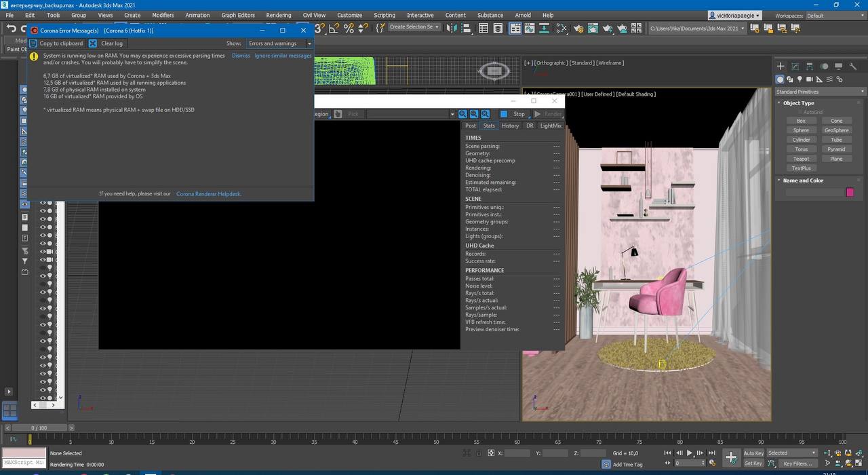Open Hierarchy tab in command panel
The width and height of the screenshot is (868, 475).
coord(810,66)
